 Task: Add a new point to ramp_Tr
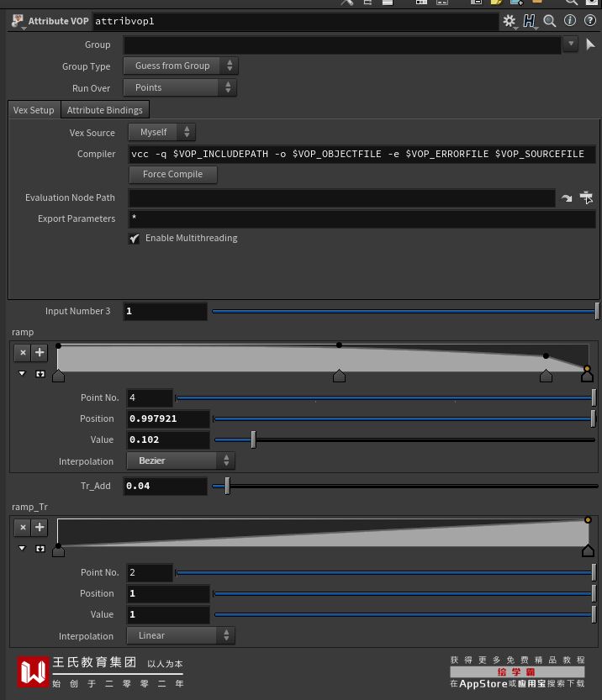click(x=40, y=527)
